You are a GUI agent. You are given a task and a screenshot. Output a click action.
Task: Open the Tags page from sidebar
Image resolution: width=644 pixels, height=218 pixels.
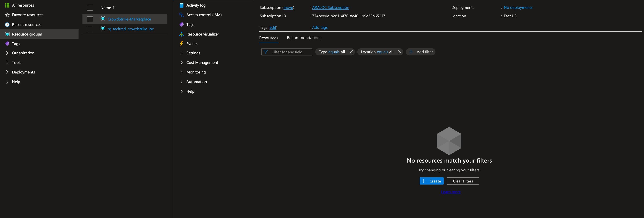[x=16, y=43]
